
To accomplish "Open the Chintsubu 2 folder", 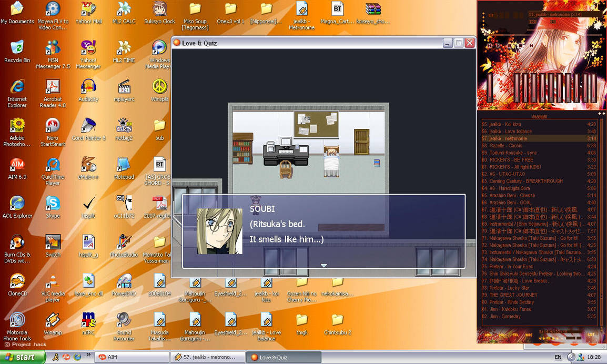I will (x=338, y=323).
